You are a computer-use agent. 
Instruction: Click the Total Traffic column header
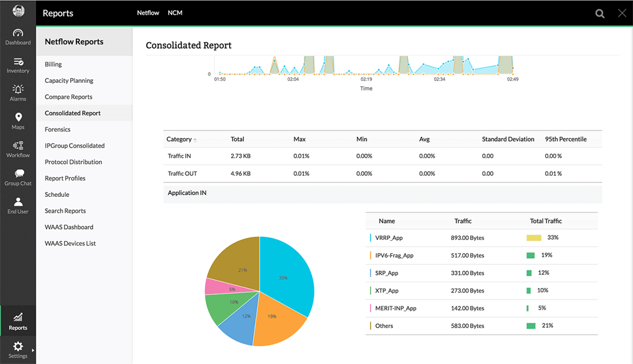pos(546,221)
